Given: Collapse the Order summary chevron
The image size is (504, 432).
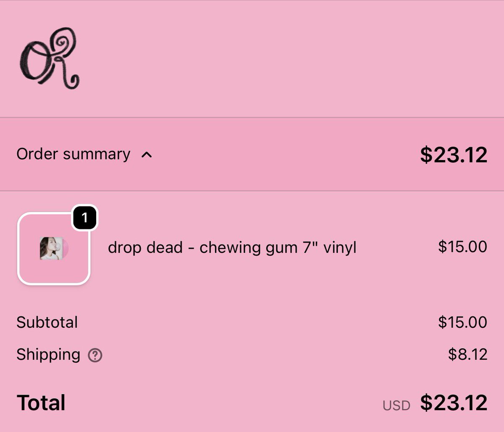Looking at the screenshot, I should 147,155.
